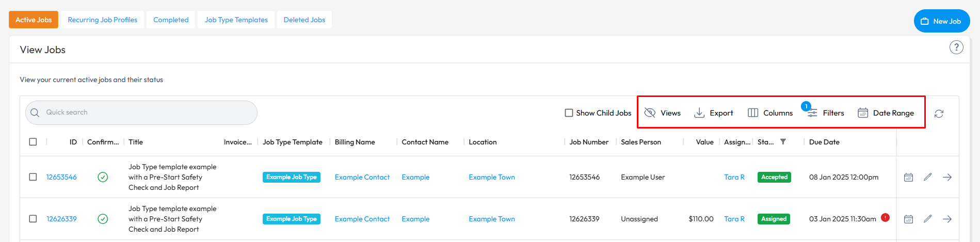Open the Views menu
This screenshot has width=980, height=242.
pos(663,113)
